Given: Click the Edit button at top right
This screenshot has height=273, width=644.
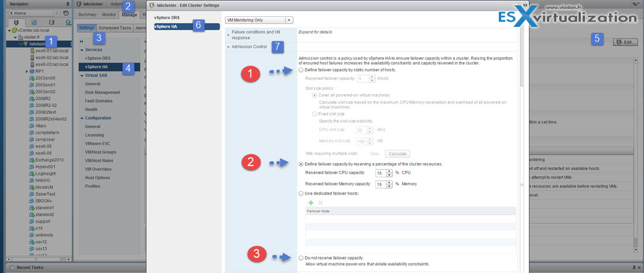Looking at the screenshot, I should (625, 42).
